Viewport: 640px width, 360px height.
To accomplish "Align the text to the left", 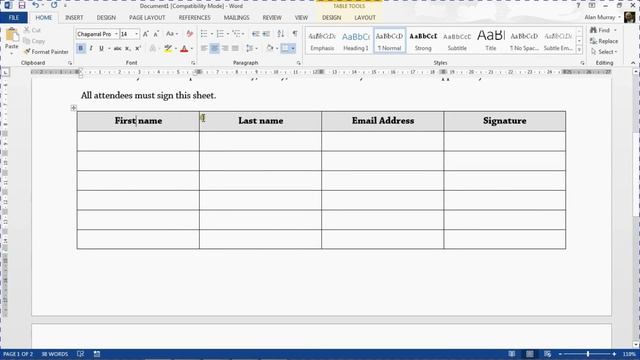I will [204, 49].
